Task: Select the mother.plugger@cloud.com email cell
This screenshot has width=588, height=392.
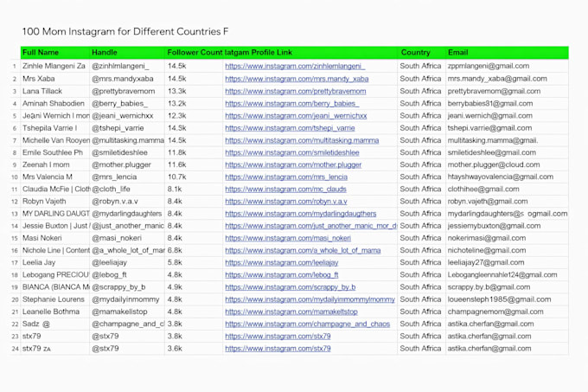Action: pos(507,164)
